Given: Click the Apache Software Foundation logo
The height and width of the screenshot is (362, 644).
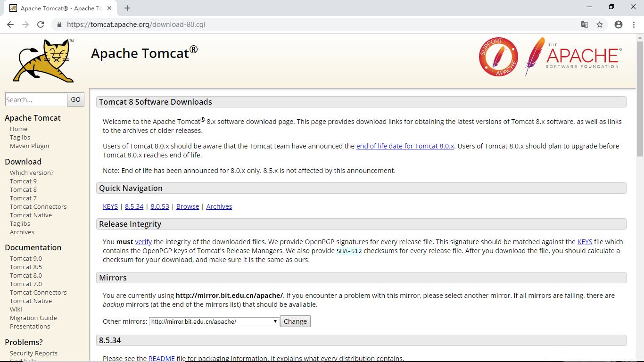Looking at the screenshot, I should [x=573, y=57].
